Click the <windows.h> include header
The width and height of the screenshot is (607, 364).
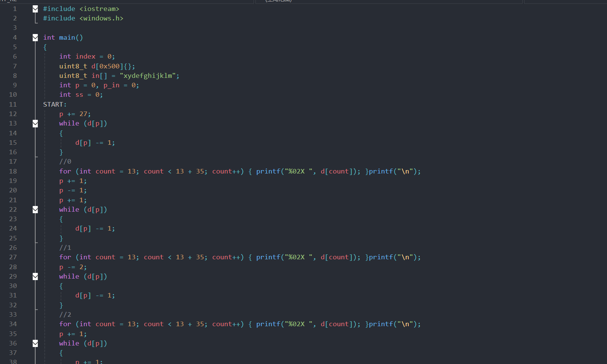click(101, 18)
